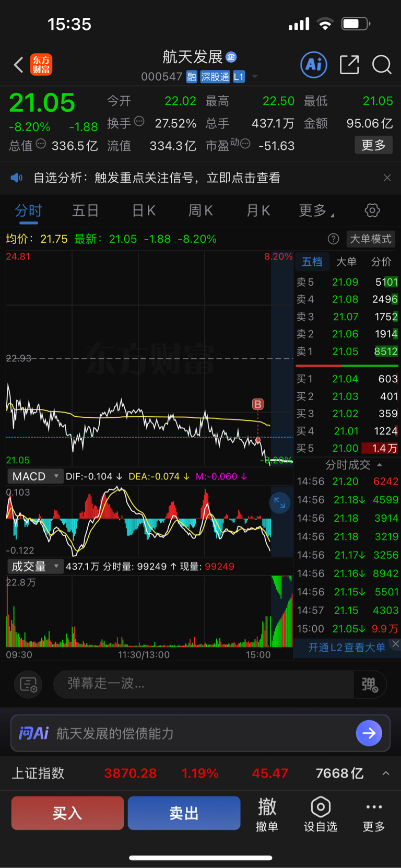Dismiss the 自选分析 banner
The width and height of the screenshot is (401, 868).
[387, 178]
